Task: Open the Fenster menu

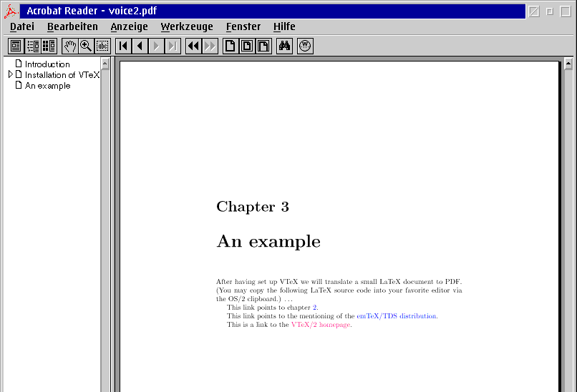Action: (x=243, y=27)
